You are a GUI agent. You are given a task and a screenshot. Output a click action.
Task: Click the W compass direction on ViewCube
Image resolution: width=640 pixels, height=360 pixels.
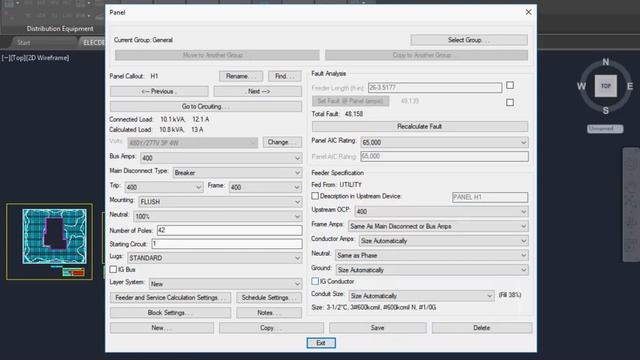[581, 86]
